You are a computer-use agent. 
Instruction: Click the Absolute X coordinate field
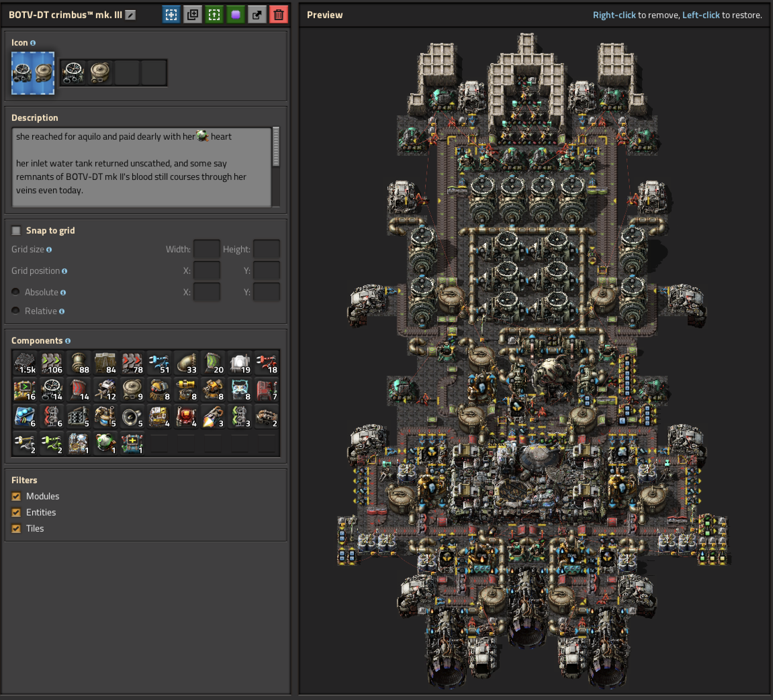tap(207, 292)
